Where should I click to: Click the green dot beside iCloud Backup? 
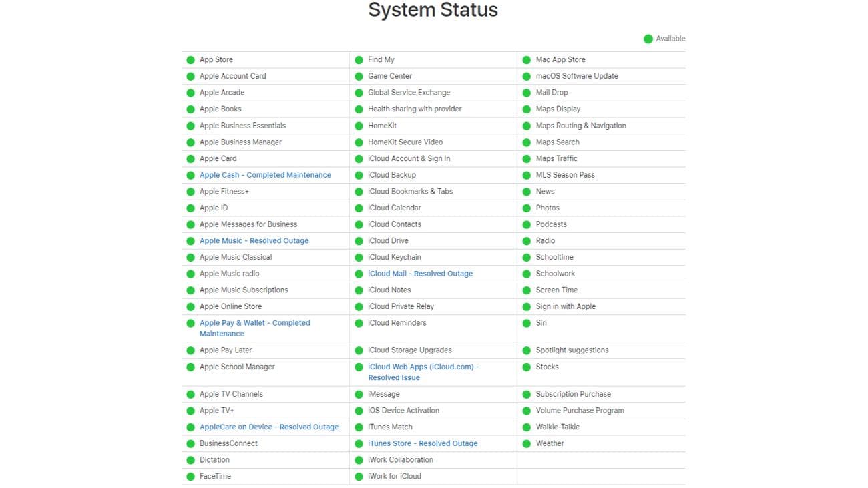coord(360,175)
